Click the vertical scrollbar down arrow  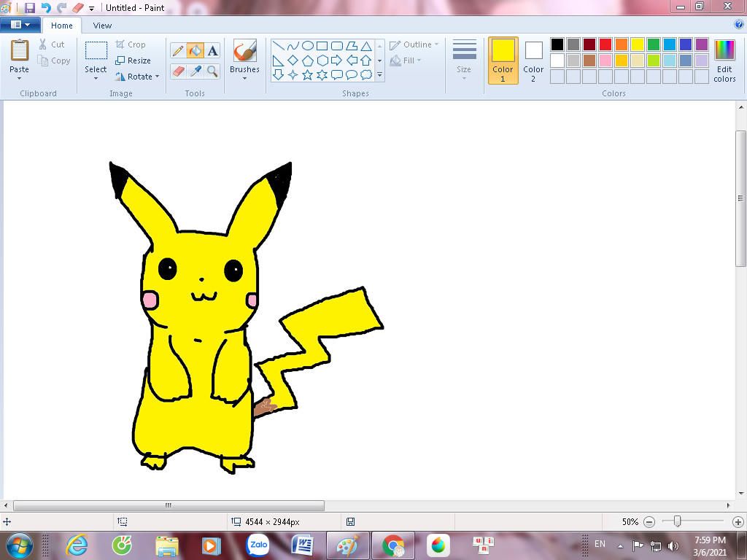click(x=741, y=494)
